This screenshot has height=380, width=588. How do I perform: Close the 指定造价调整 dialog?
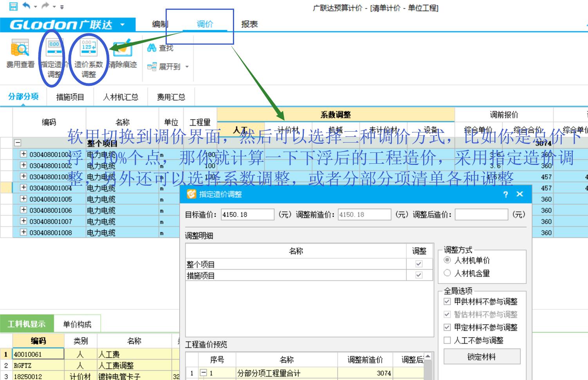point(519,194)
